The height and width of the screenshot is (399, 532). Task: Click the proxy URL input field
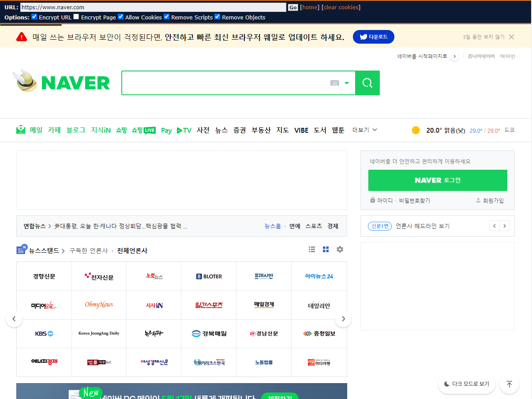153,7
